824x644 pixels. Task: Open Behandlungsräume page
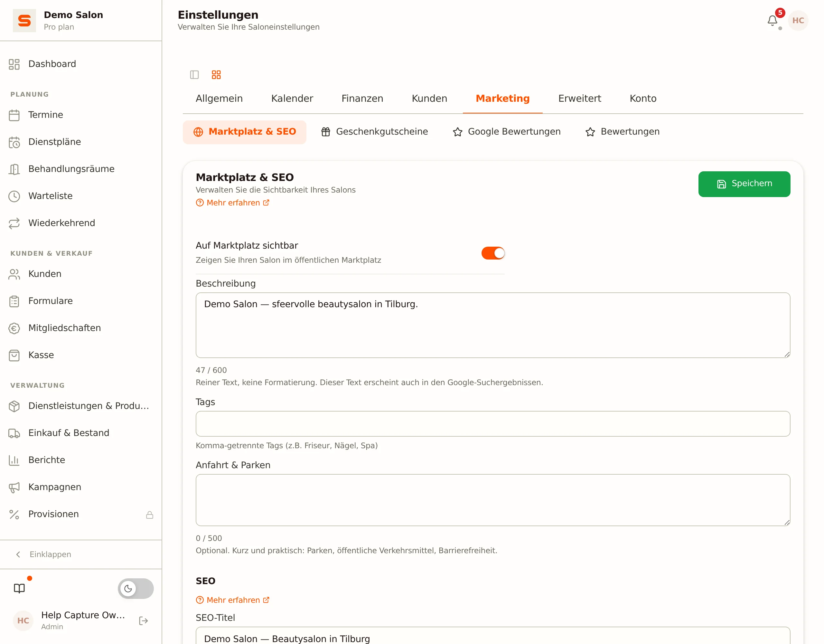point(81,169)
